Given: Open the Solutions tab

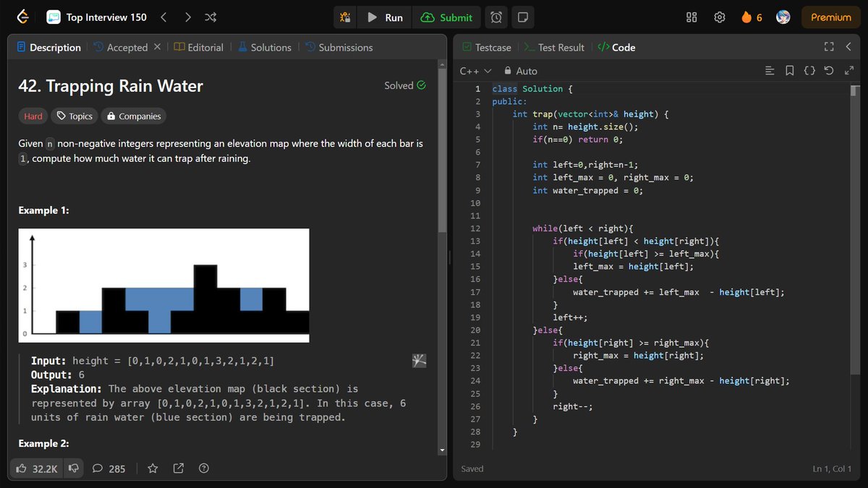Looking at the screenshot, I should (264, 47).
